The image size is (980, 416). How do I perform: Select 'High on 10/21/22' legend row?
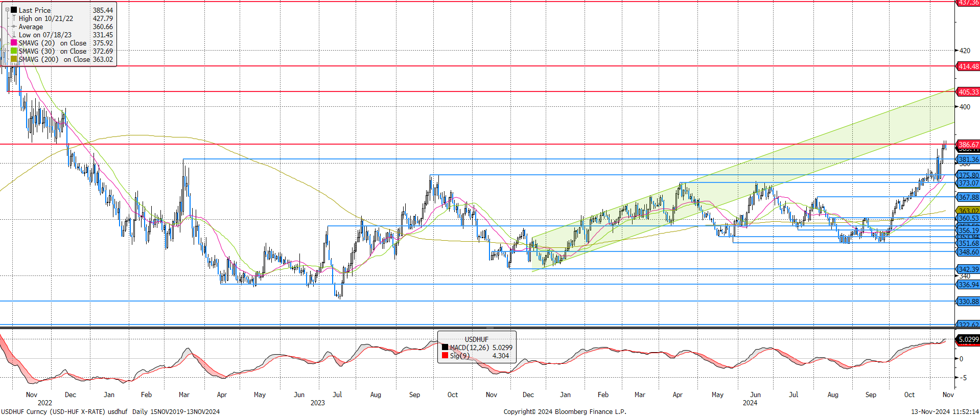tap(46, 18)
